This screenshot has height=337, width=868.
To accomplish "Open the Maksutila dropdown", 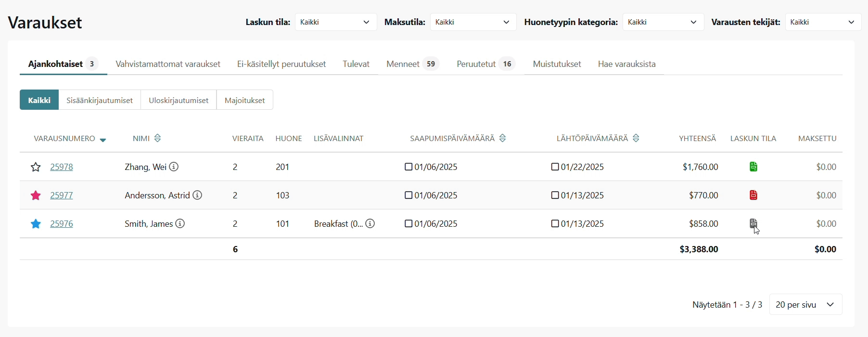I will tap(472, 22).
